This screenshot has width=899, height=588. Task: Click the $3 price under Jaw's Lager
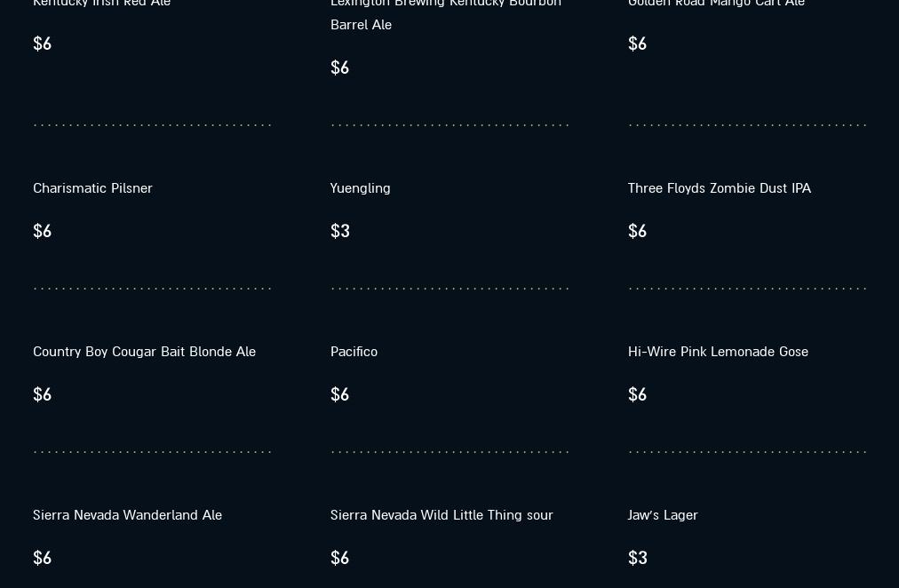(638, 558)
